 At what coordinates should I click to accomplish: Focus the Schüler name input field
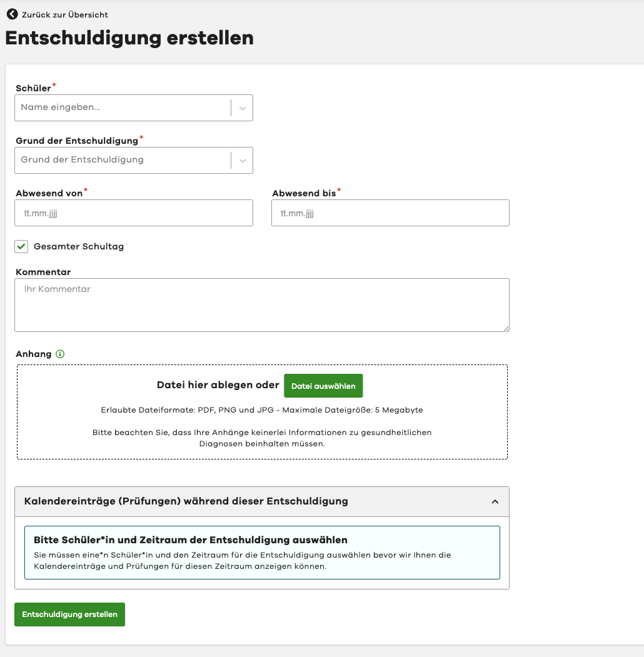[123, 108]
